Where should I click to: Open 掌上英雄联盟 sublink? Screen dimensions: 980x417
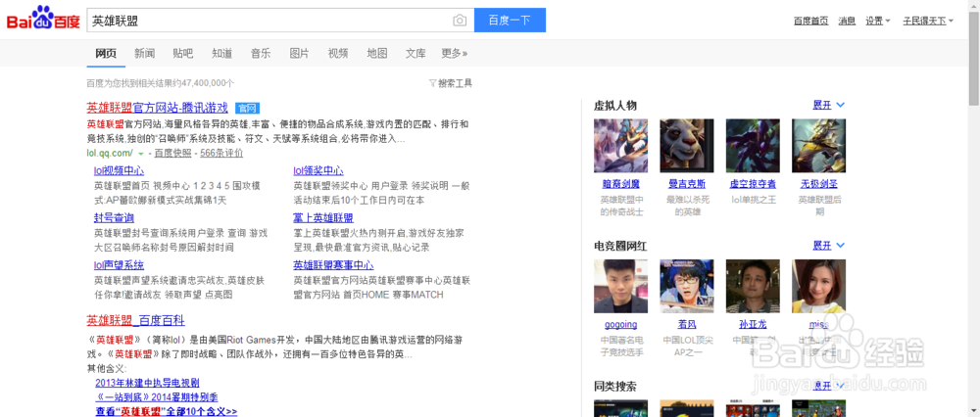click(323, 218)
